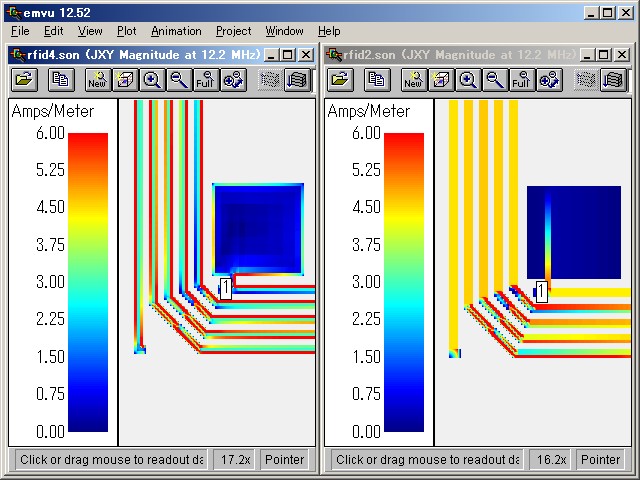This screenshot has height=480, width=640.
Task: Select port 1 marker in rfid4.son plot
Action: point(226,289)
